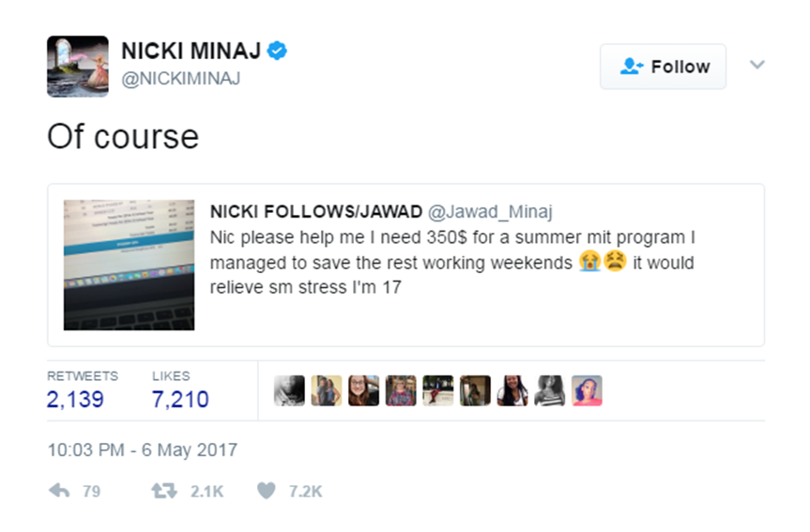Click the @NICKIMINAJ handle
The height and width of the screenshot is (532, 810).
(x=180, y=79)
